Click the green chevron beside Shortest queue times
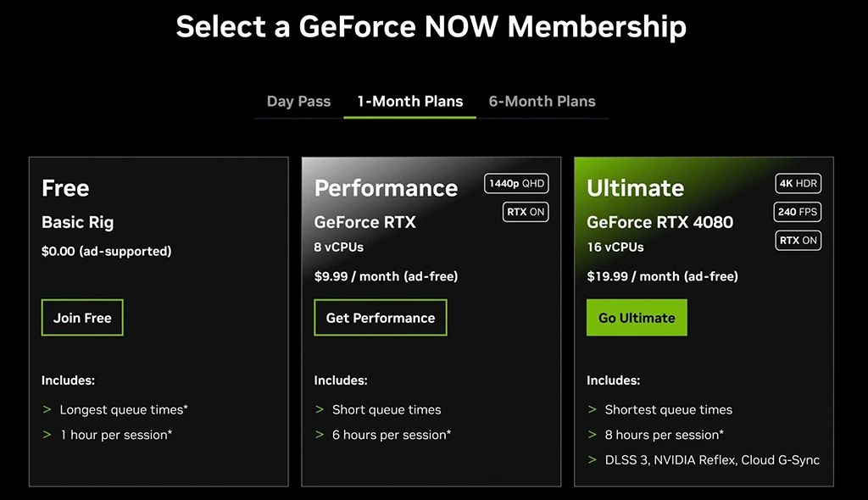The image size is (868, 500). pos(592,409)
